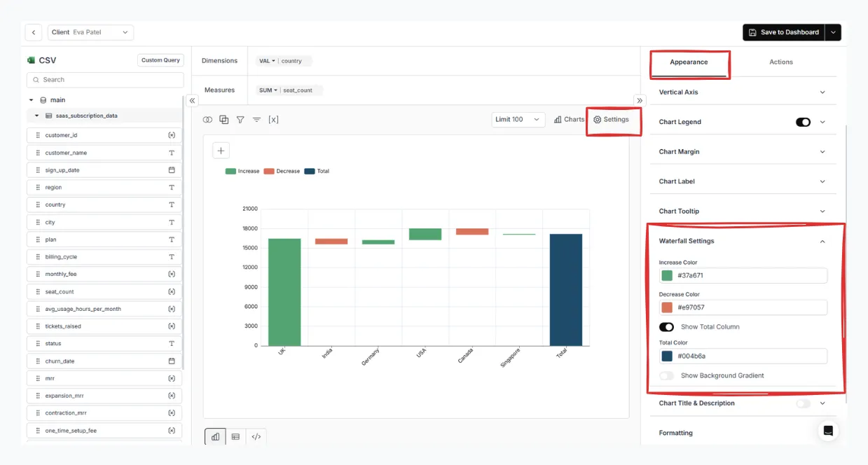Click the text type icon for customer_name
The height and width of the screenshot is (465, 868).
(x=172, y=153)
